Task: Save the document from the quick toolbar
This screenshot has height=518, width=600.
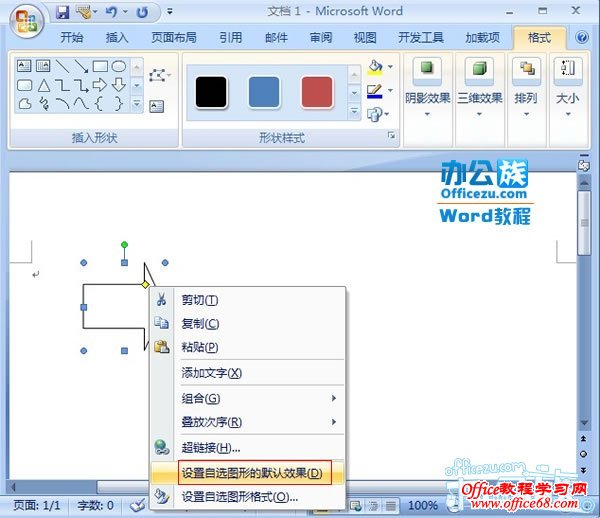Action: click(62, 12)
